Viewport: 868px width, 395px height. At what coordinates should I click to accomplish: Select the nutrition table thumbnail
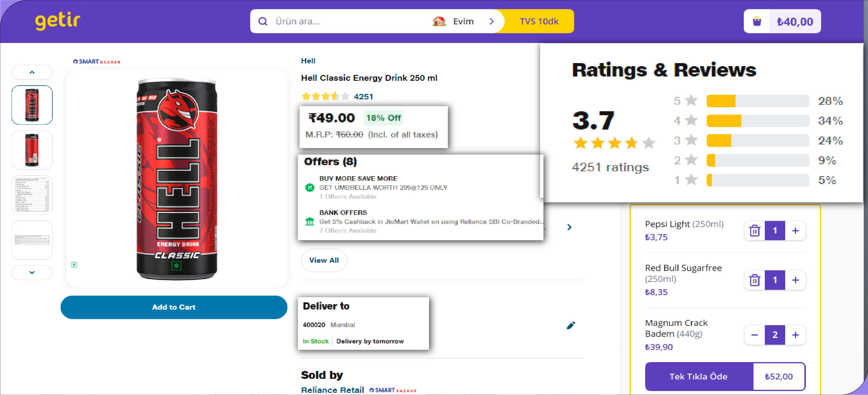(x=32, y=195)
